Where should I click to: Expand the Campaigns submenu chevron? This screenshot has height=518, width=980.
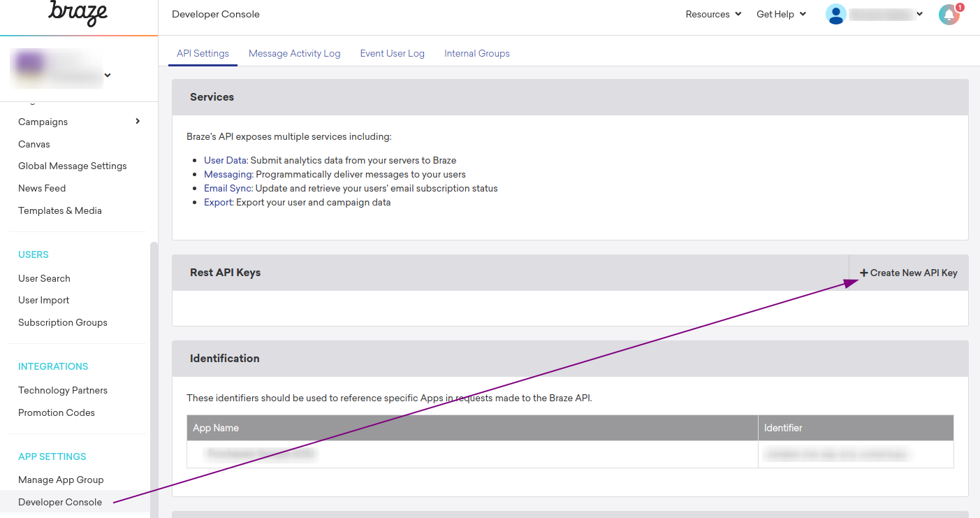(x=138, y=122)
